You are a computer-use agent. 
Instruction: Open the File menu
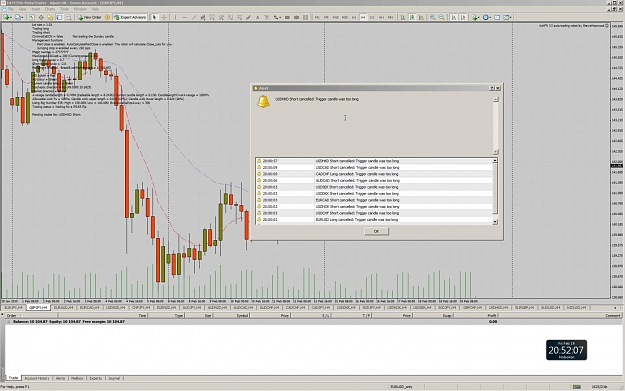tap(11, 9)
